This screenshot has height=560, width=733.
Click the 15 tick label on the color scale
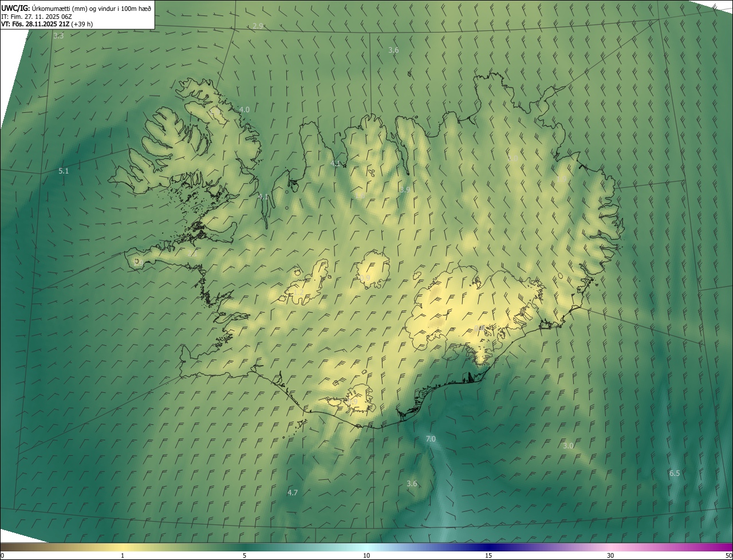[x=488, y=555]
